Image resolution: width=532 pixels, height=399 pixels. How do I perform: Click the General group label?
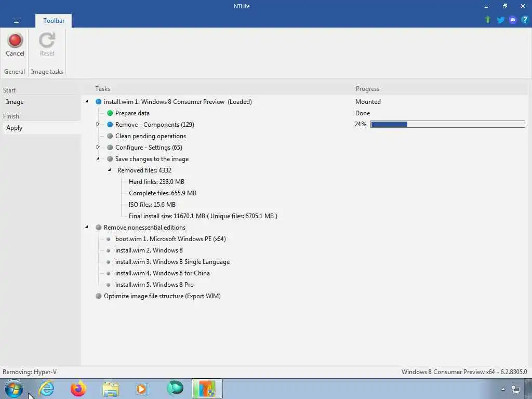click(15, 72)
